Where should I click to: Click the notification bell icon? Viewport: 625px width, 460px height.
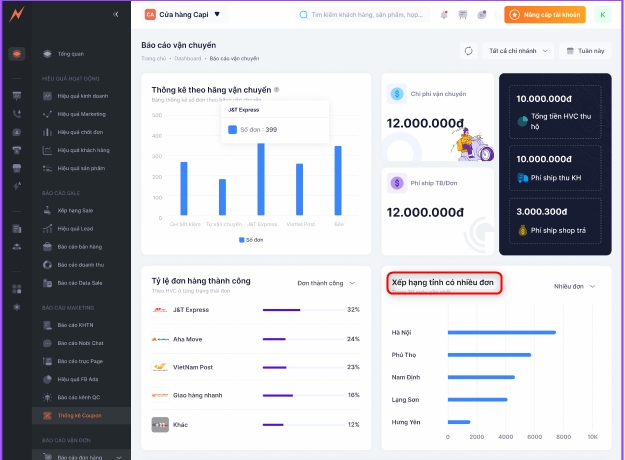[x=444, y=15]
